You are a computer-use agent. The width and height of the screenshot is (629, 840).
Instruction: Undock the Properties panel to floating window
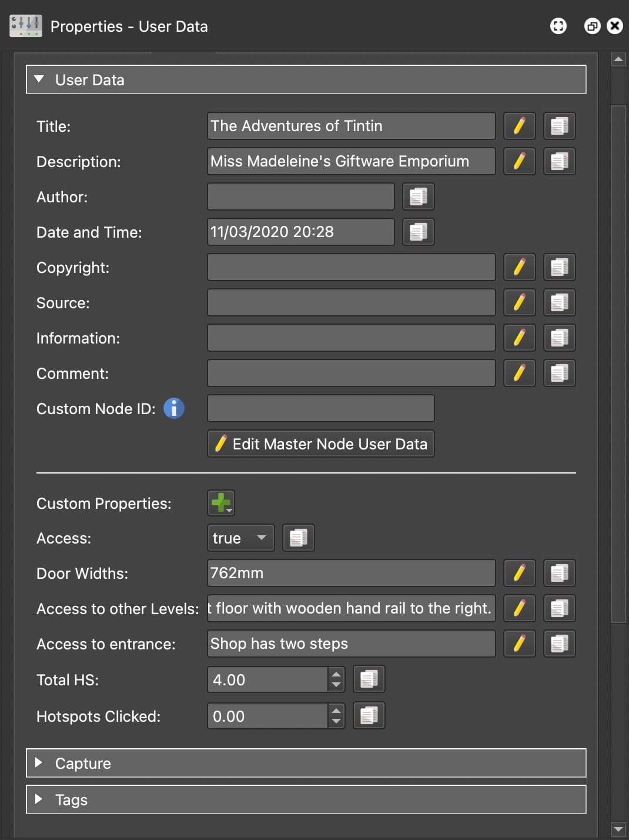592,26
